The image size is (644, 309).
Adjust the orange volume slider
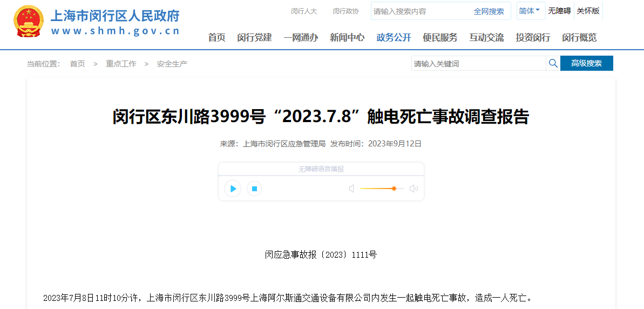(x=394, y=189)
